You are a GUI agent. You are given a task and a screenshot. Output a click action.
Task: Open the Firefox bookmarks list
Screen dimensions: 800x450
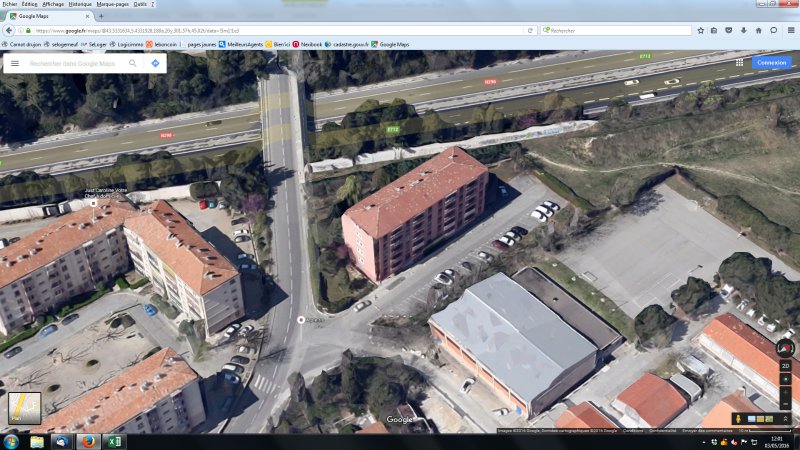[714, 30]
